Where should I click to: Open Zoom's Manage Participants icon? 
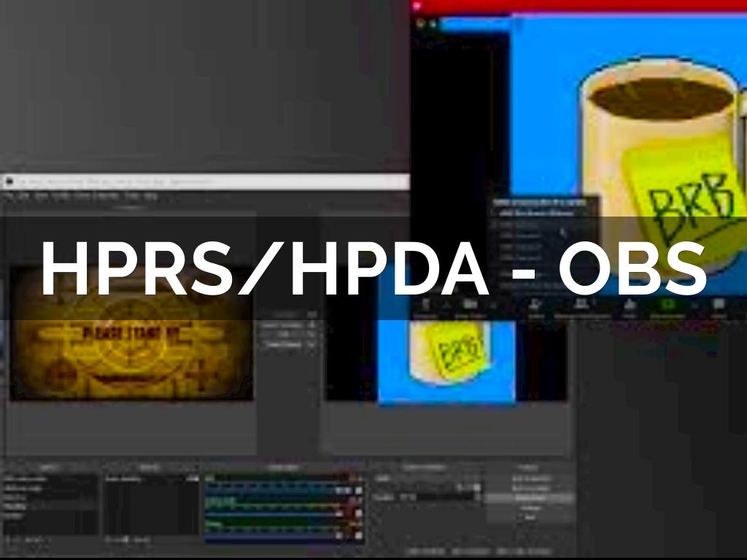tap(581, 305)
